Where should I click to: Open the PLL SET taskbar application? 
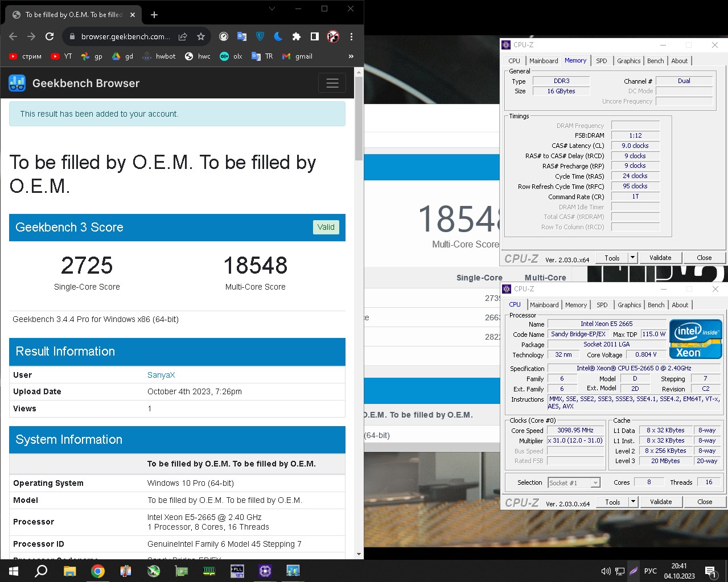237,571
